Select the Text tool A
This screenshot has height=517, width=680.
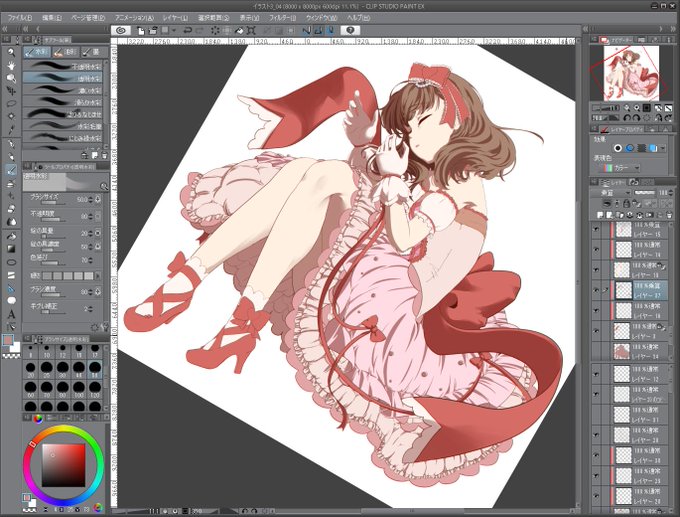pyautogui.click(x=11, y=314)
